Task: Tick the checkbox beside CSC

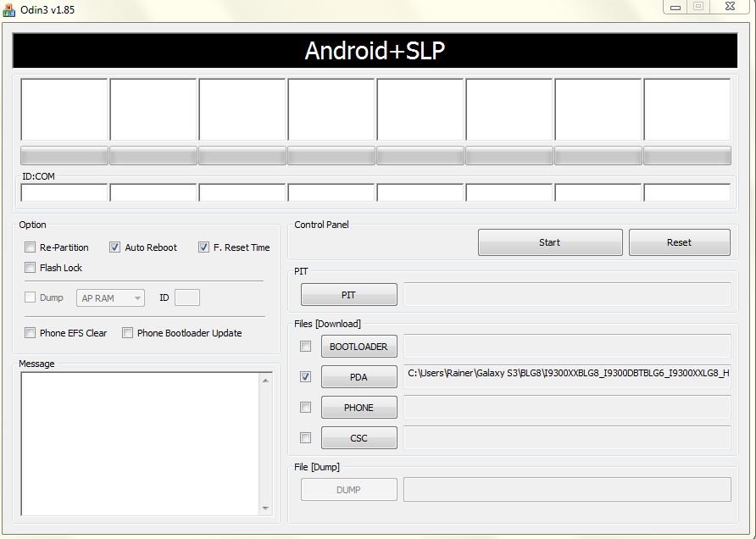Action: point(305,438)
